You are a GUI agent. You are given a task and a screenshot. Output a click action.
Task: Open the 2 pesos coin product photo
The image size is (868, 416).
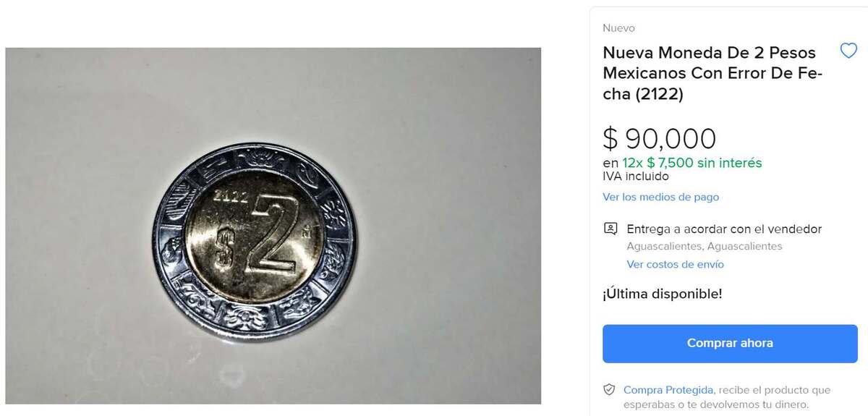click(273, 226)
